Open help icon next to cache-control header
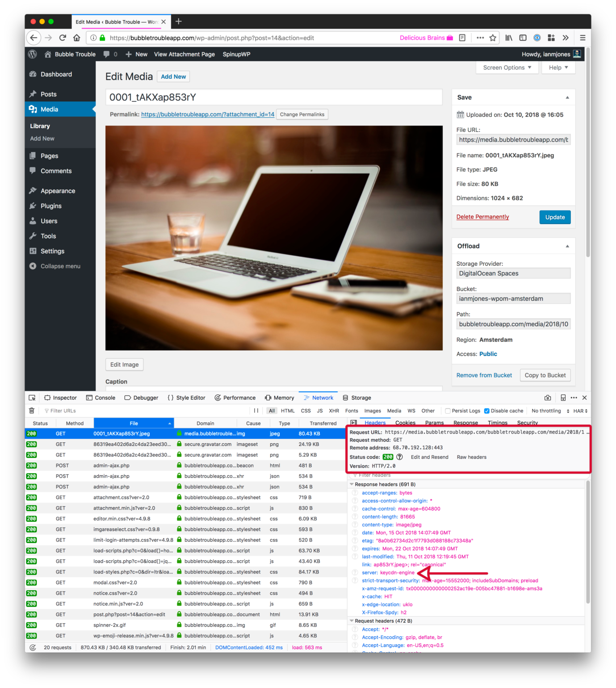The width and height of the screenshot is (616, 688). point(355,509)
